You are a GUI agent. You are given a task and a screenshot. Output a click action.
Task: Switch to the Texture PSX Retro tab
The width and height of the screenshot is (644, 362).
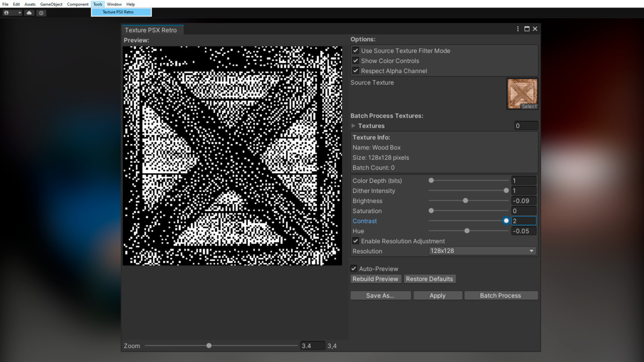[151, 30]
